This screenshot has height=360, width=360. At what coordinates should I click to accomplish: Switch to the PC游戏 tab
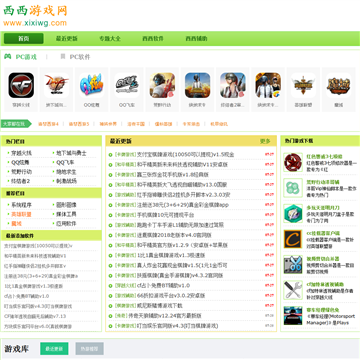click(x=26, y=57)
